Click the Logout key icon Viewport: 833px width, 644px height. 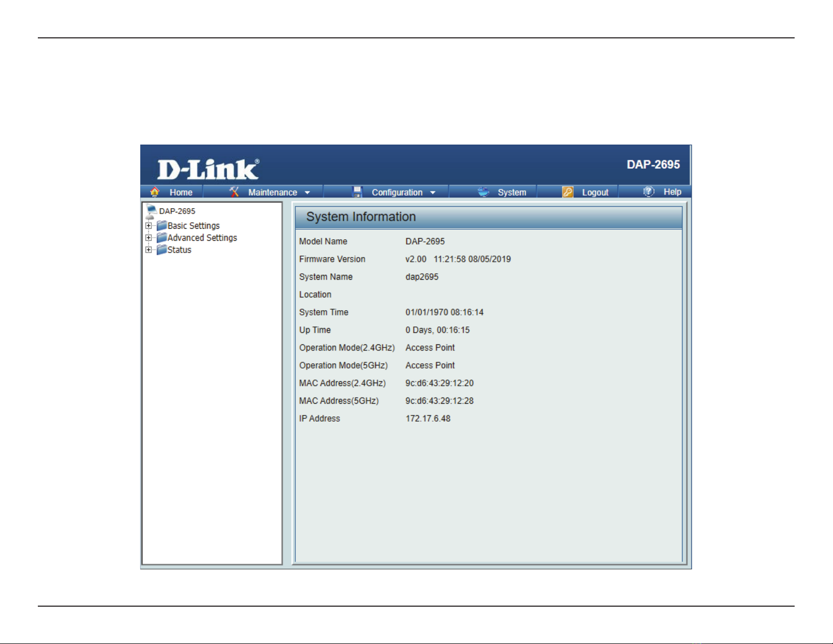point(568,192)
